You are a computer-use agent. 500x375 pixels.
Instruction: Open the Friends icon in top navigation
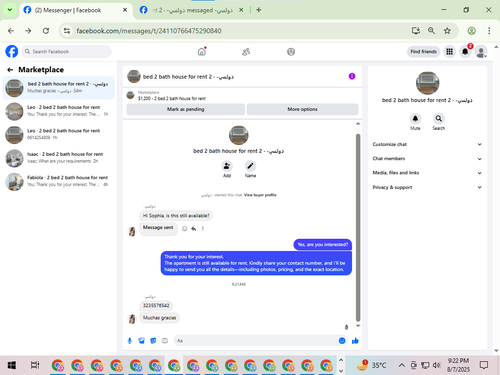[246, 52]
